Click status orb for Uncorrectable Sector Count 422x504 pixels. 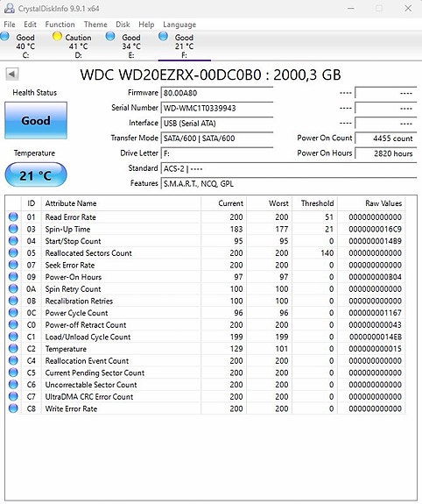click(x=13, y=384)
